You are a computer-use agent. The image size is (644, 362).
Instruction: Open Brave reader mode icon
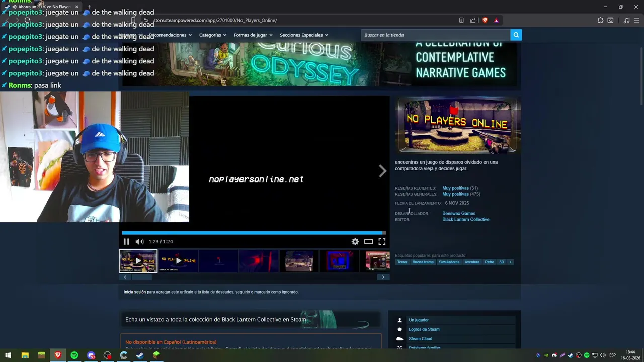pyautogui.click(x=461, y=20)
